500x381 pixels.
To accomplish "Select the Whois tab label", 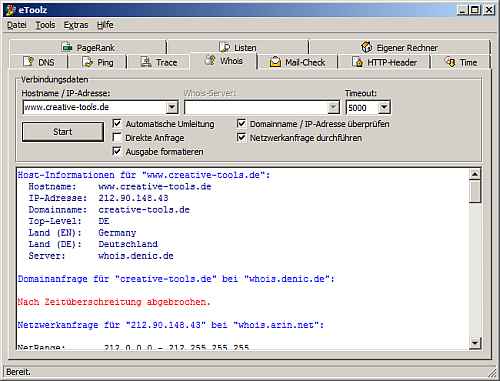I will click(x=231, y=61).
